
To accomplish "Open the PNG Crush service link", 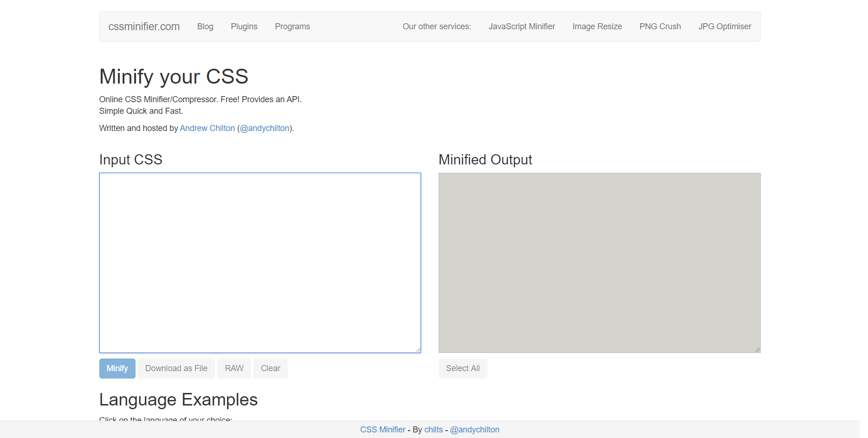I will tap(660, 26).
